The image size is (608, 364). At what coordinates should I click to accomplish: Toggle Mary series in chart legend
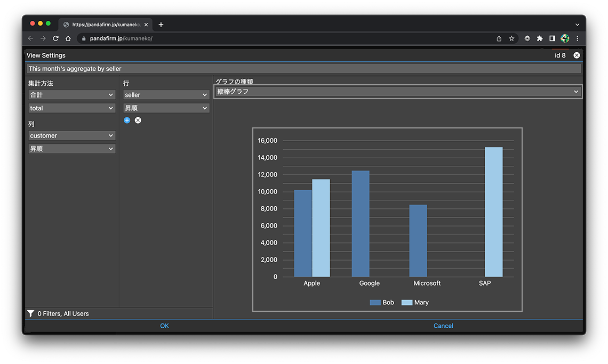[415, 303]
